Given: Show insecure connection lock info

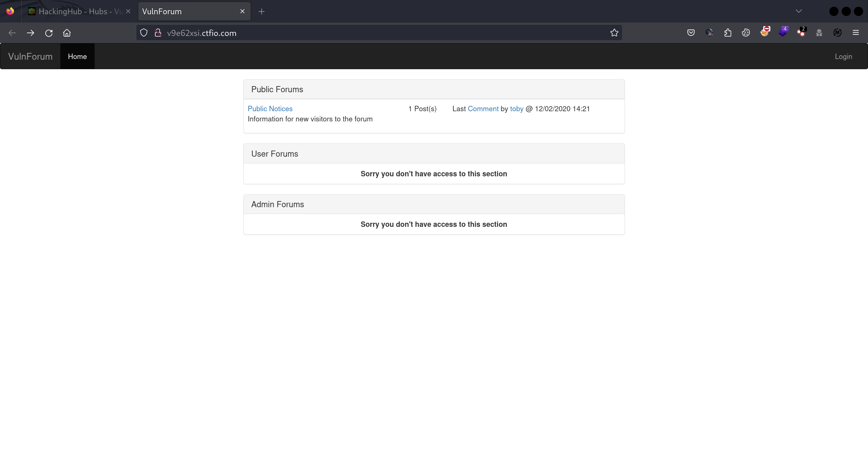Looking at the screenshot, I should pyautogui.click(x=158, y=33).
